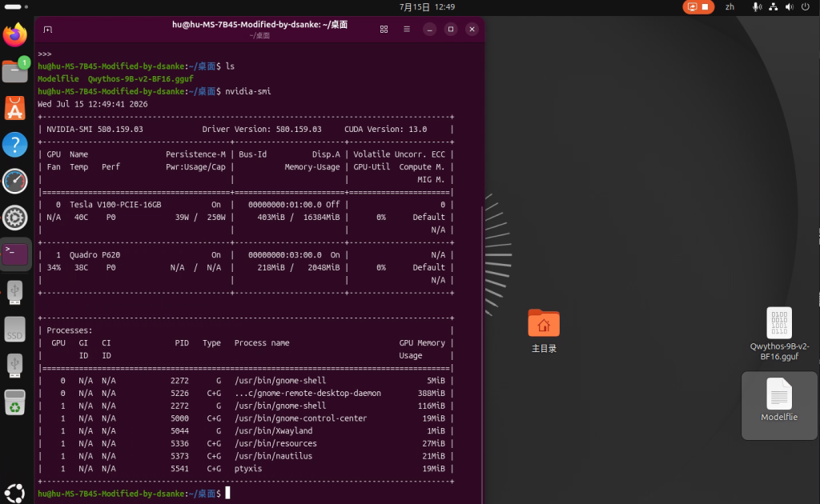Add a new terminal tab
The width and height of the screenshot is (820, 504).
(47, 30)
